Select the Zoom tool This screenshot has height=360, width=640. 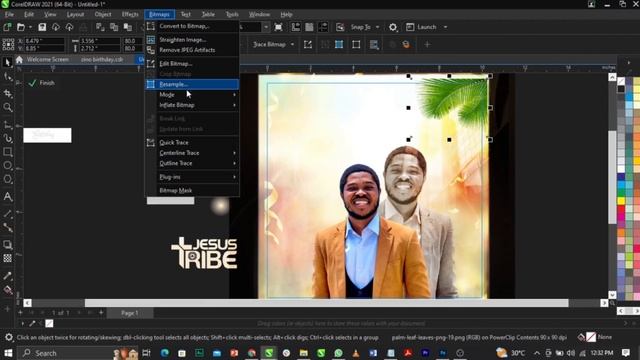pyautogui.click(x=7, y=107)
